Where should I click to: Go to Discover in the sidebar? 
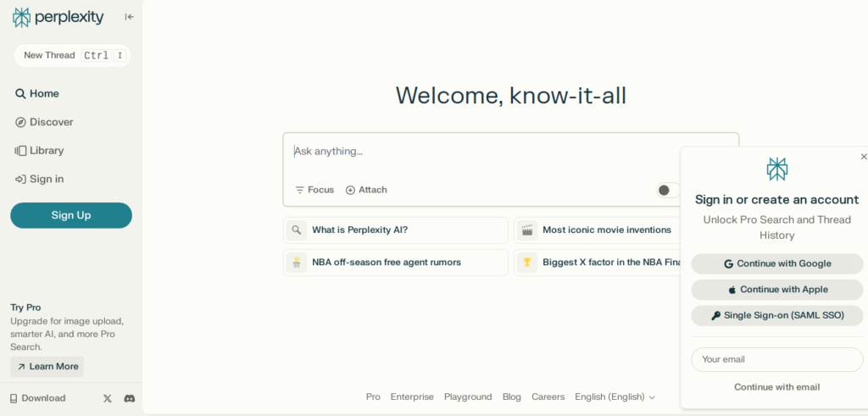point(51,122)
